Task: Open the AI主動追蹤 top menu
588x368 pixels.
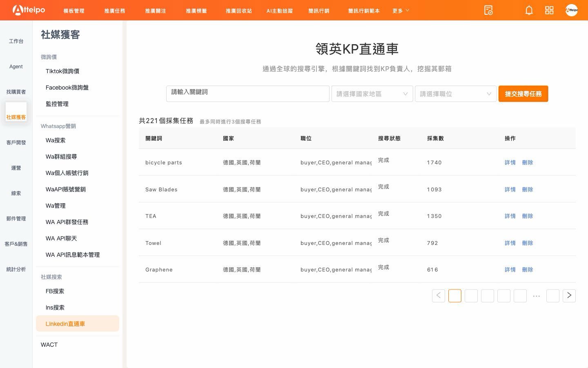Action: tap(280, 11)
